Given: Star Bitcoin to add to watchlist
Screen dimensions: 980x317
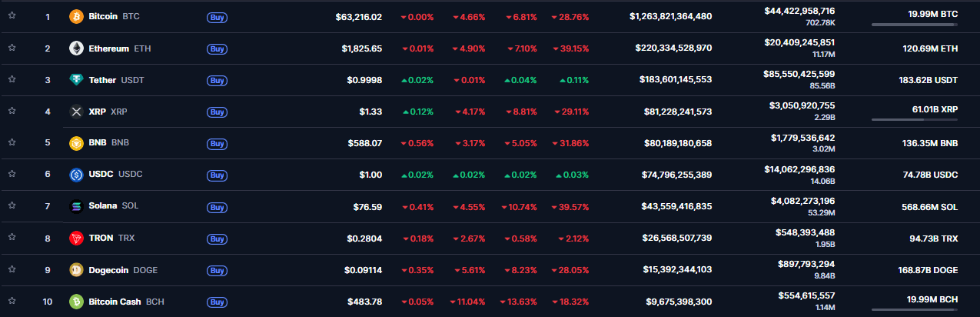Looking at the screenshot, I should tap(12, 16).
